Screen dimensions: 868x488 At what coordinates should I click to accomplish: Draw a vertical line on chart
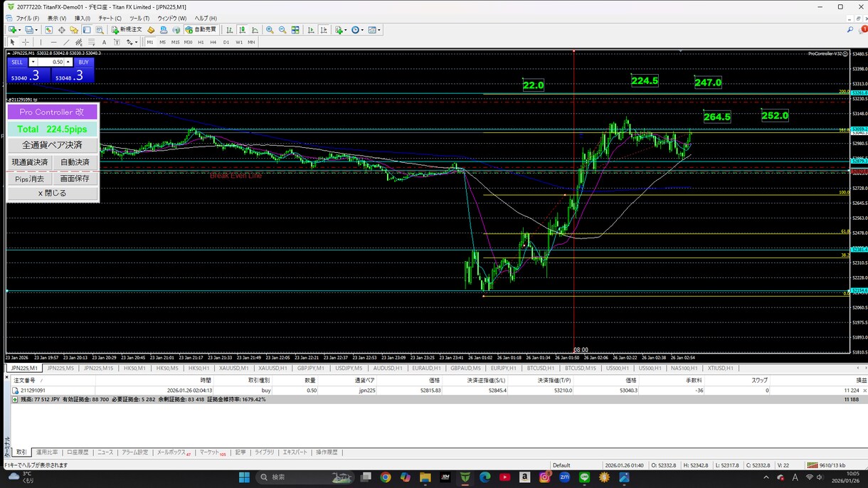point(41,42)
